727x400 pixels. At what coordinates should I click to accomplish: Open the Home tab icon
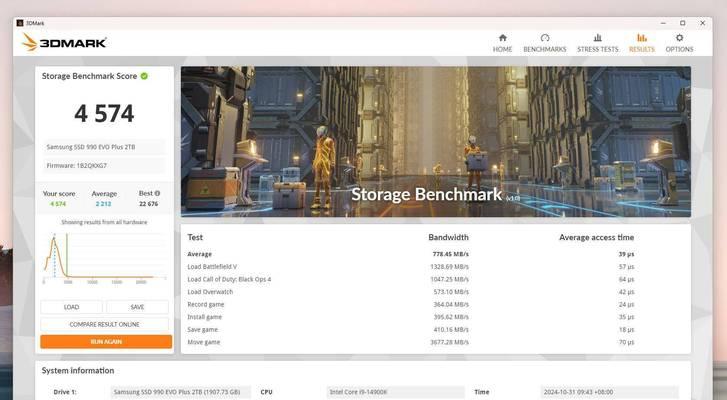tap(503, 38)
